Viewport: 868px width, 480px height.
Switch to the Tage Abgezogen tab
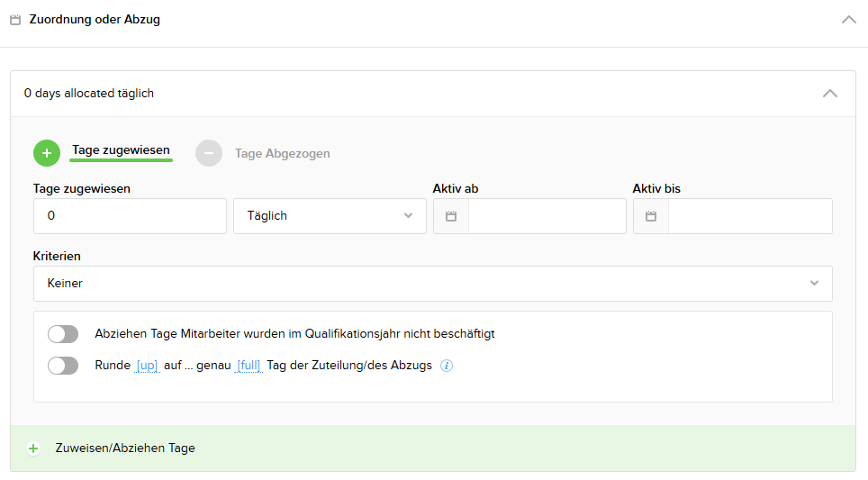[282, 154]
